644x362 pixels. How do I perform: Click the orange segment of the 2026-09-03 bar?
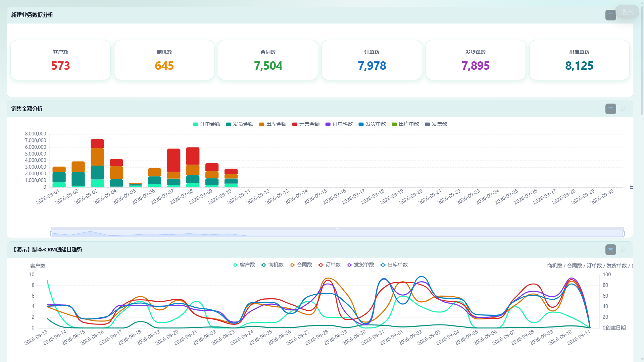click(97, 157)
